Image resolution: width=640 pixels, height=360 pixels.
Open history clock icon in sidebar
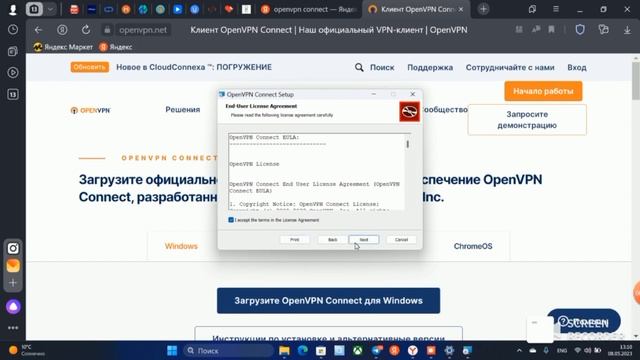pyautogui.click(x=13, y=30)
